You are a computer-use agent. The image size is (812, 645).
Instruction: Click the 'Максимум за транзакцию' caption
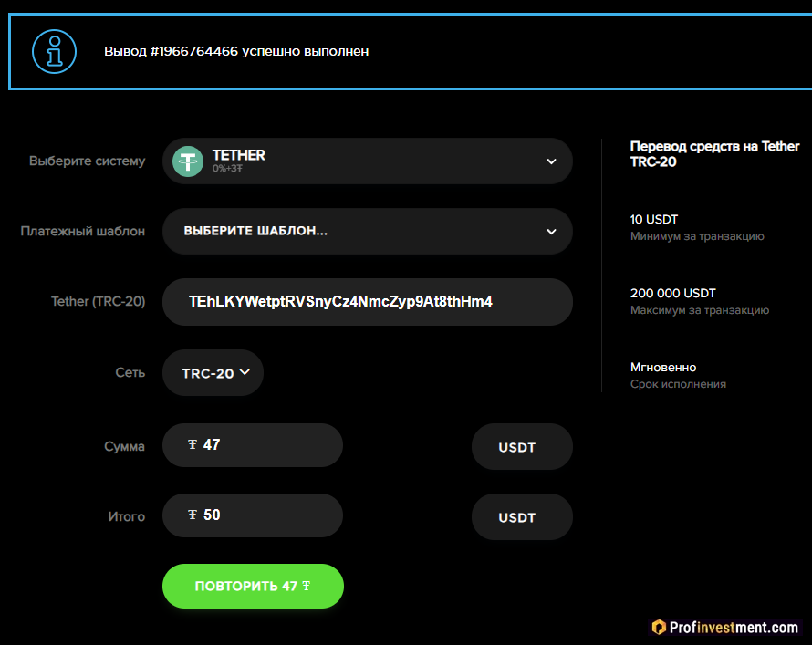point(700,310)
